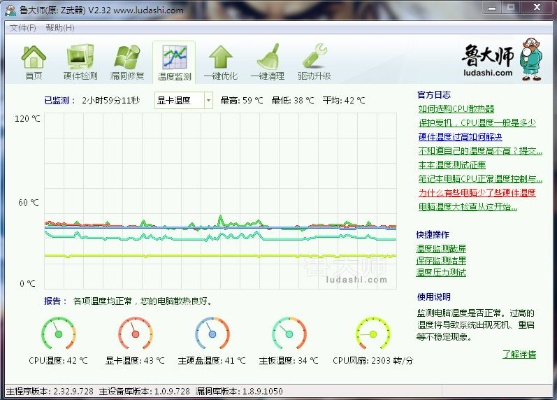Click quick action 温度压力测试

(441, 272)
